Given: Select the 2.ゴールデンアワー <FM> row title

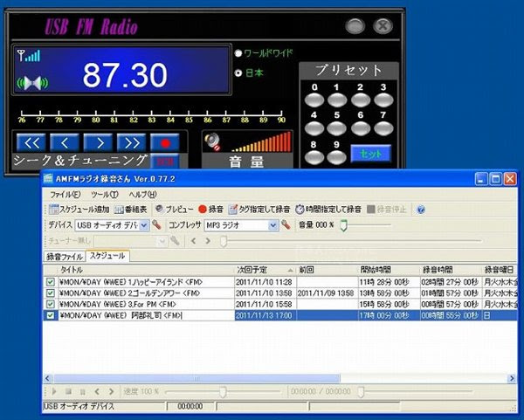Looking at the screenshot, I should (130, 293).
